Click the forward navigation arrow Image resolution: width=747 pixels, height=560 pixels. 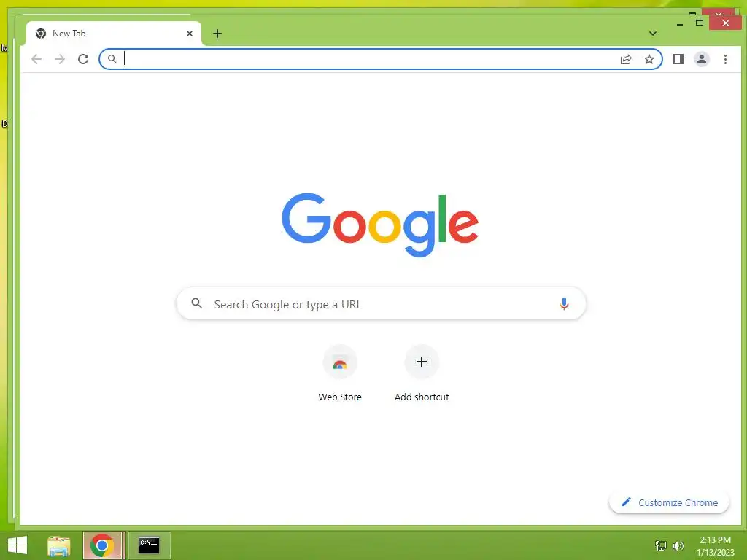pyautogui.click(x=60, y=59)
